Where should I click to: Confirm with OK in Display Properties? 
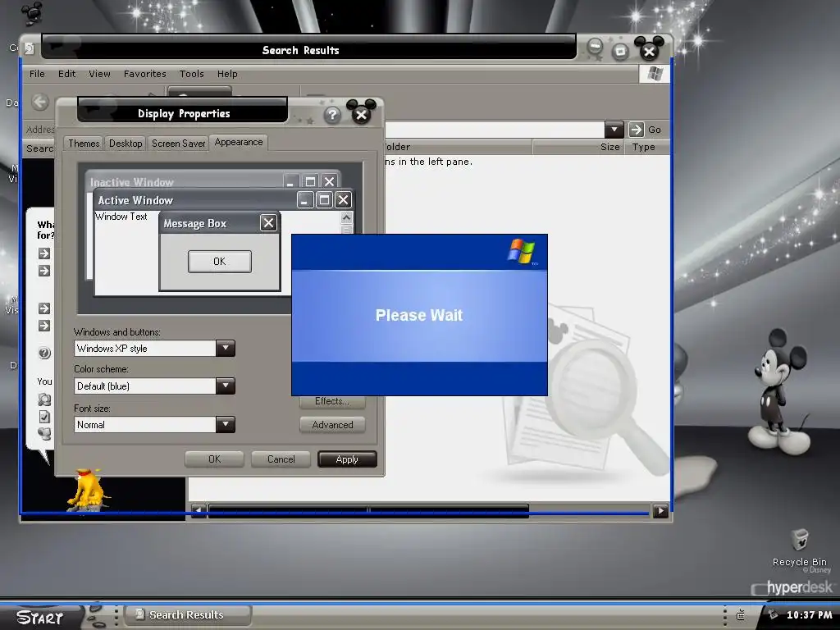pos(214,459)
